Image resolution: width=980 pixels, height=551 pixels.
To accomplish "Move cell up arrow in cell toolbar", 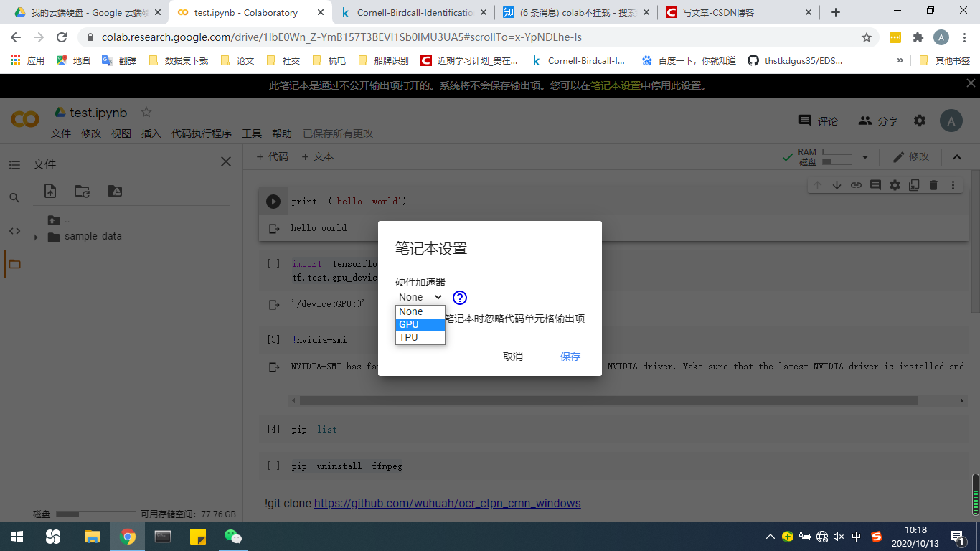I will [817, 185].
